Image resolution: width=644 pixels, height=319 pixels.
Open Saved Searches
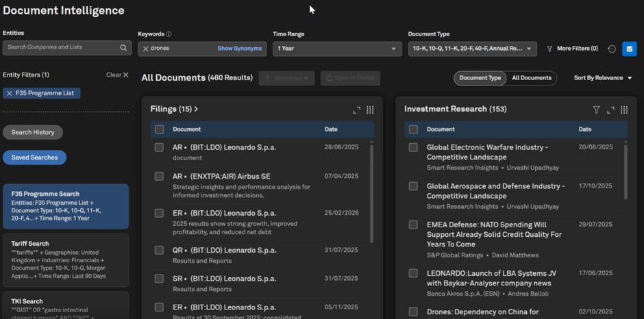34,157
